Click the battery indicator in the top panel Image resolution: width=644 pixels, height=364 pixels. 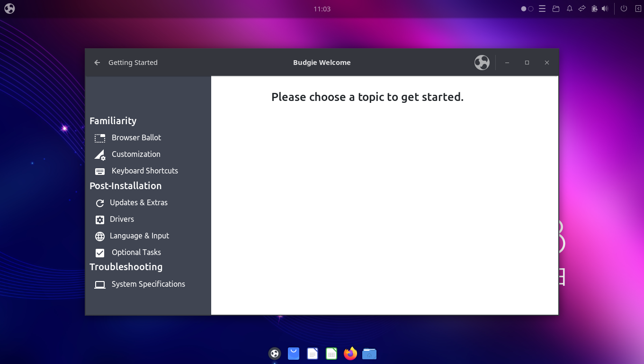tap(594, 9)
